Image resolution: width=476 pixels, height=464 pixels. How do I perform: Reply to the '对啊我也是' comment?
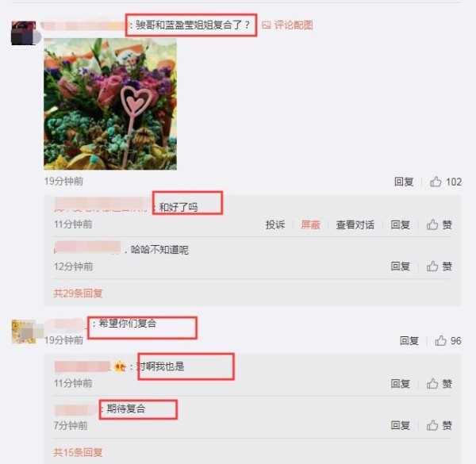pos(400,384)
